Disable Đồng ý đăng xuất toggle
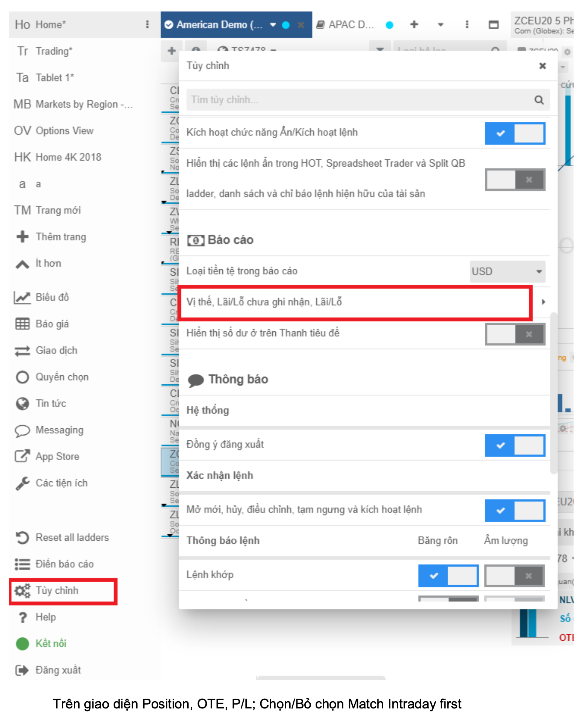 pyautogui.click(x=515, y=445)
